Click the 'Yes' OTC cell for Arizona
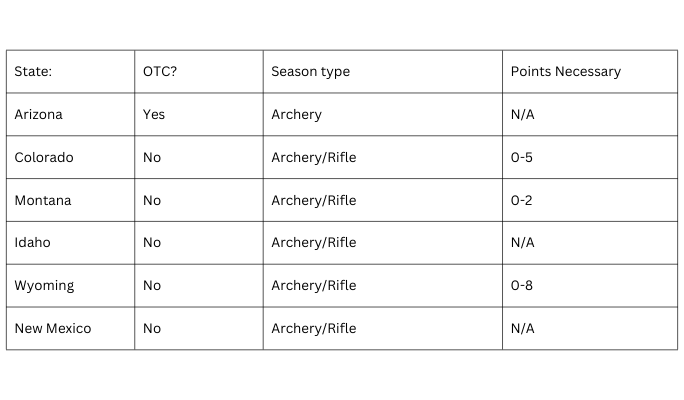Viewport: 684px width, 400px height. pos(154,115)
